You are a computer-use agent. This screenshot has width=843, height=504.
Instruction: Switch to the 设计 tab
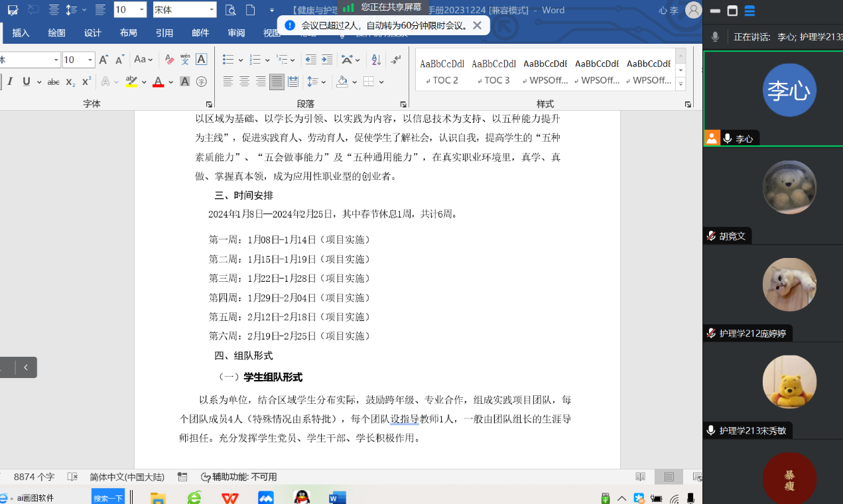[93, 32]
